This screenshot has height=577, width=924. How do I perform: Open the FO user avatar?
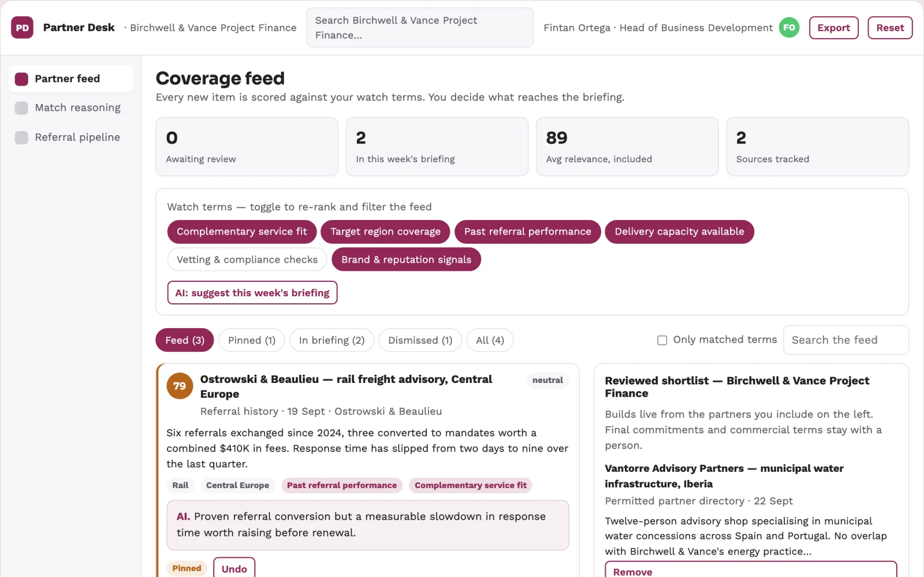click(789, 27)
